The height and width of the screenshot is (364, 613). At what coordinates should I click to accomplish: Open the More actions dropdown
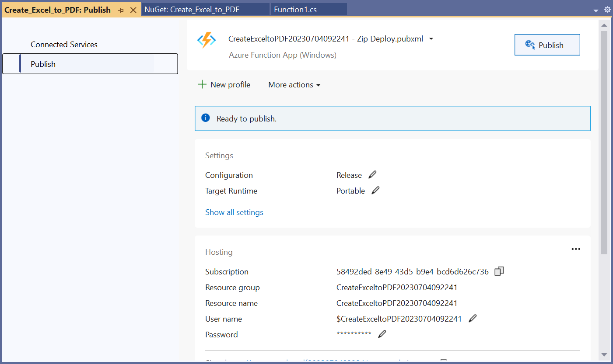click(x=294, y=85)
